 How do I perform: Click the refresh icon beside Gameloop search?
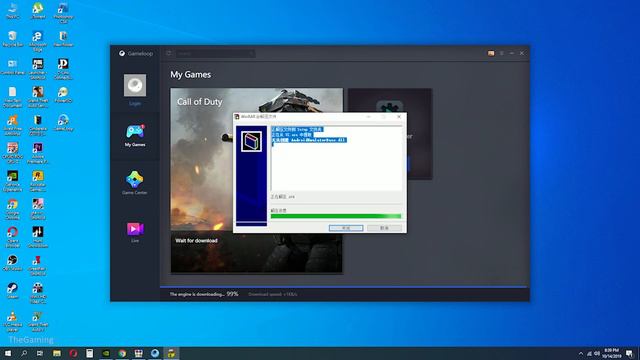[x=169, y=53]
